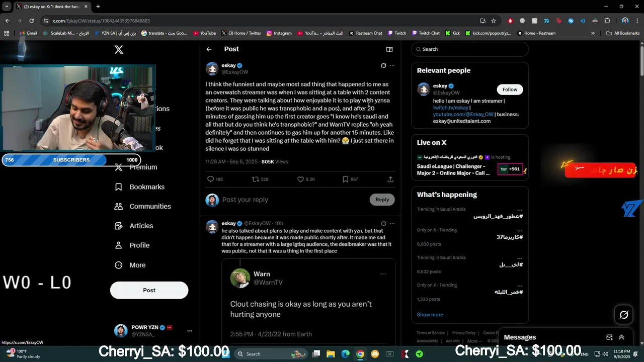Open File Explorer from taskbar
Screen dimensions: 644x362
click(331, 354)
